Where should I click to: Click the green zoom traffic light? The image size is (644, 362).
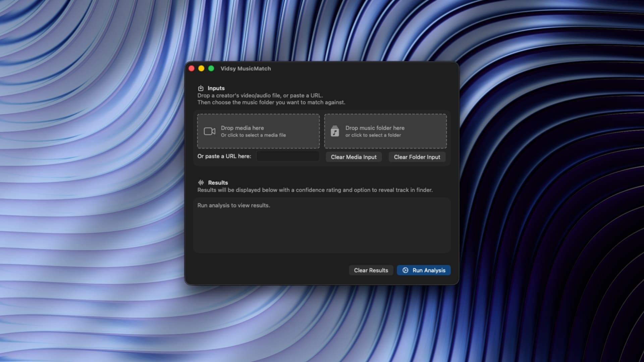click(211, 68)
